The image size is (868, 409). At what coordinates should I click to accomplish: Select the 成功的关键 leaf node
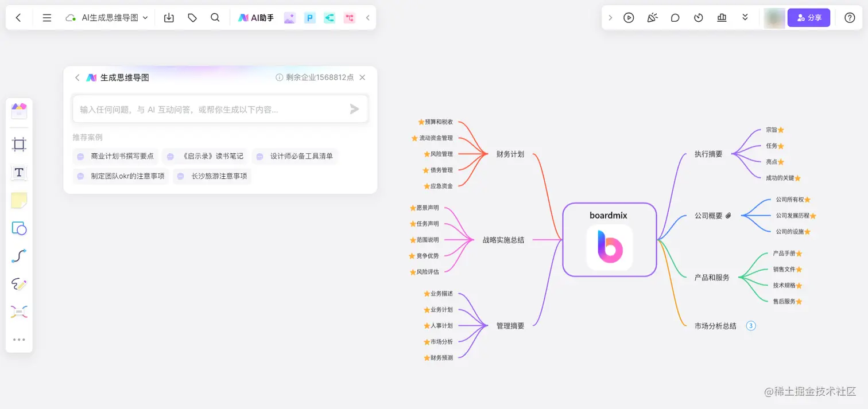coord(783,178)
